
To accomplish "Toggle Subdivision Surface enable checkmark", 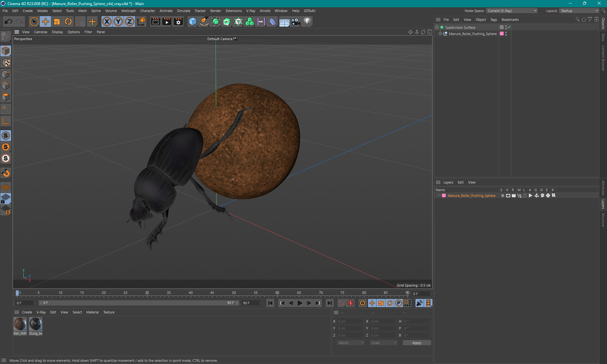I will point(509,27).
